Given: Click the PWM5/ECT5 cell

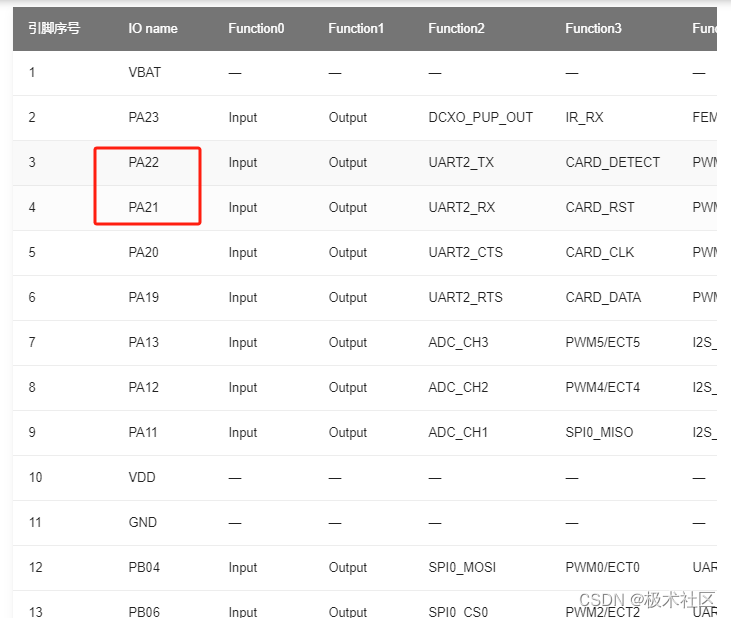Looking at the screenshot, I should click(x=603, y=342).
